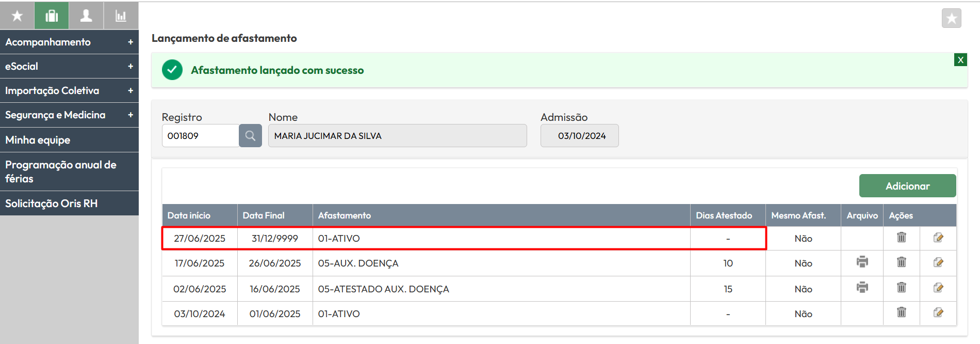980x344 pixels.
Task: Select the briefcase tab icon
Action: 52,16
